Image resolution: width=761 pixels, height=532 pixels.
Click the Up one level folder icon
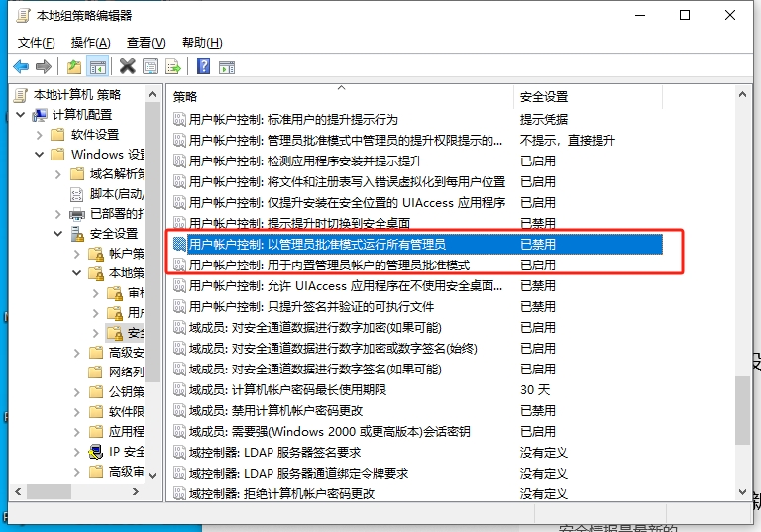point(74,66)
